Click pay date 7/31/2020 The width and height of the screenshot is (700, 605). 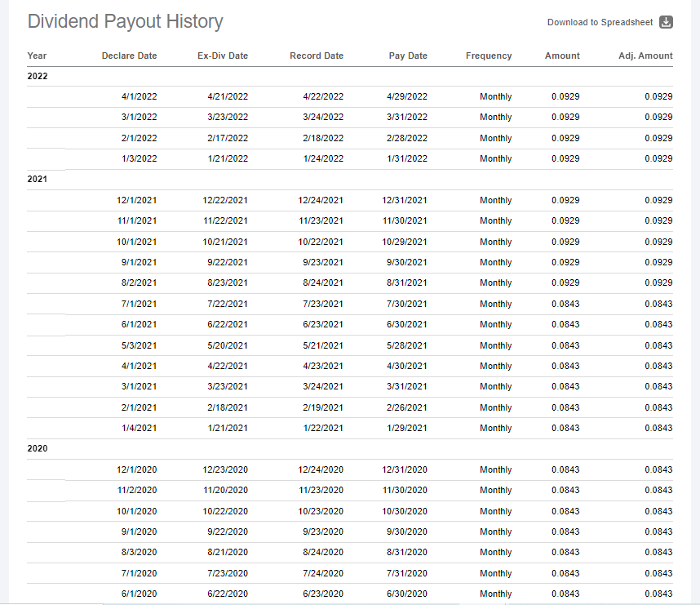(x=406, y=573)
